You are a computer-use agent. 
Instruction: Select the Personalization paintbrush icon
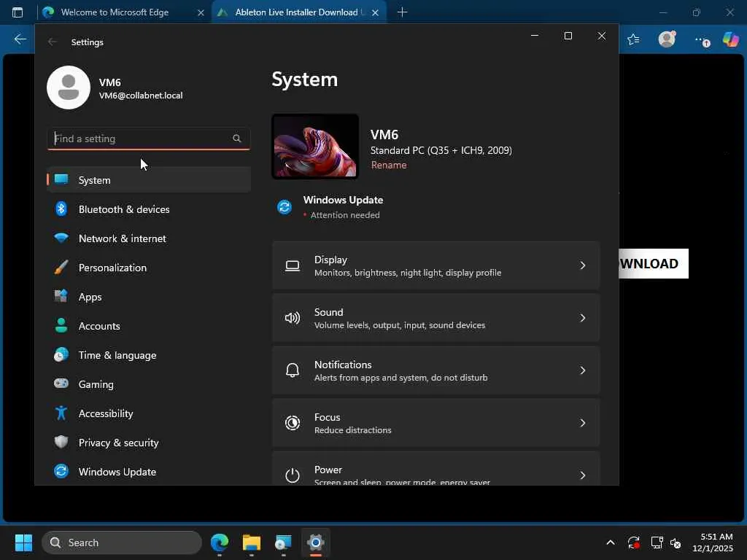(62, 268)
